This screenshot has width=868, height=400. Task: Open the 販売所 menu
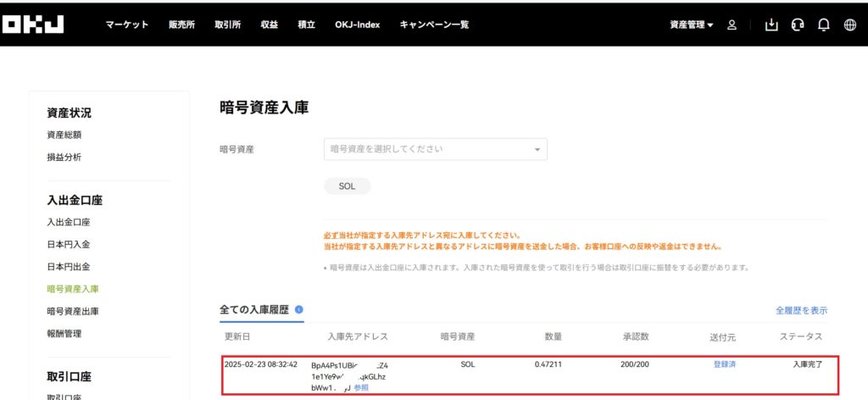[181, 25]
